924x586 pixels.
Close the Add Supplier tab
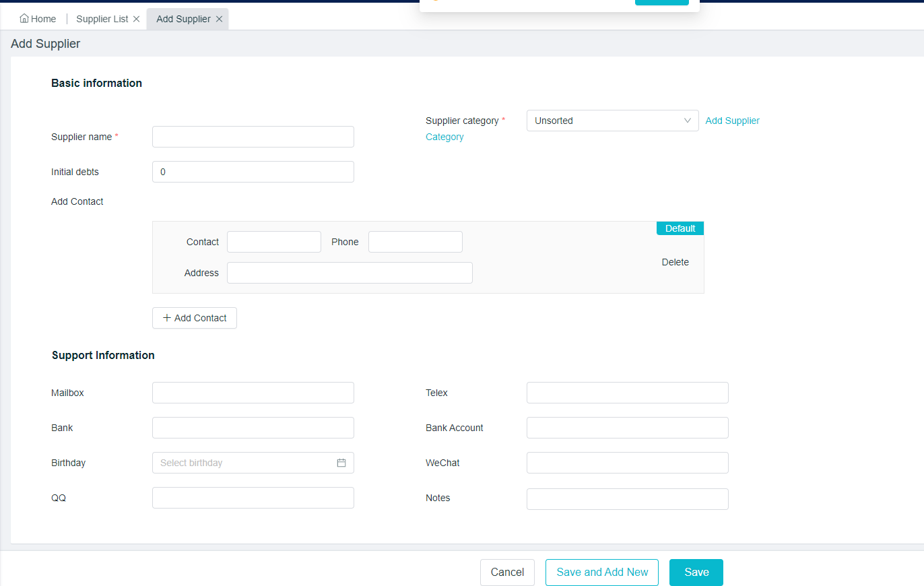point(219,19)
